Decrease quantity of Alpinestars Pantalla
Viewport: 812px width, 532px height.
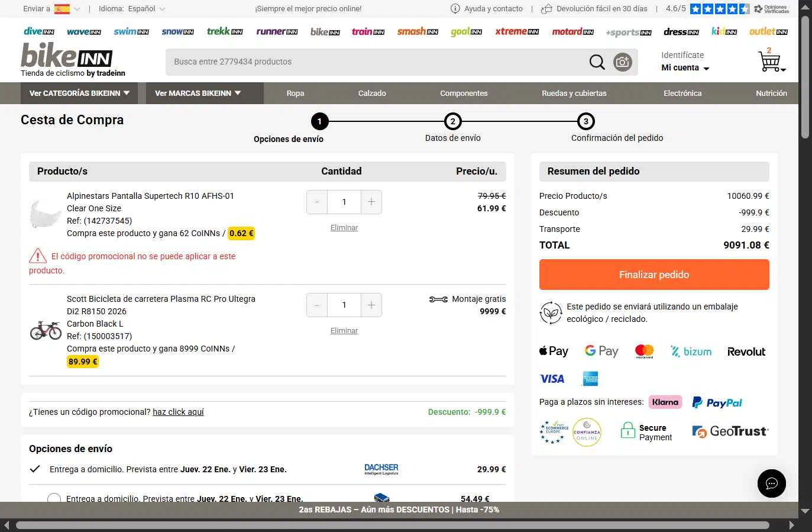click(317, 202)
